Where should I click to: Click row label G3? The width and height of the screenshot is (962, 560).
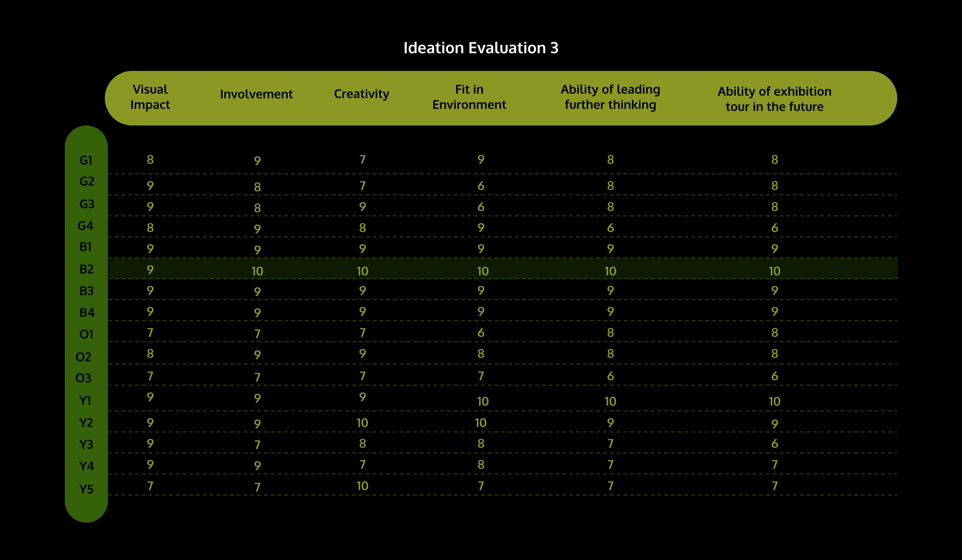86,204
